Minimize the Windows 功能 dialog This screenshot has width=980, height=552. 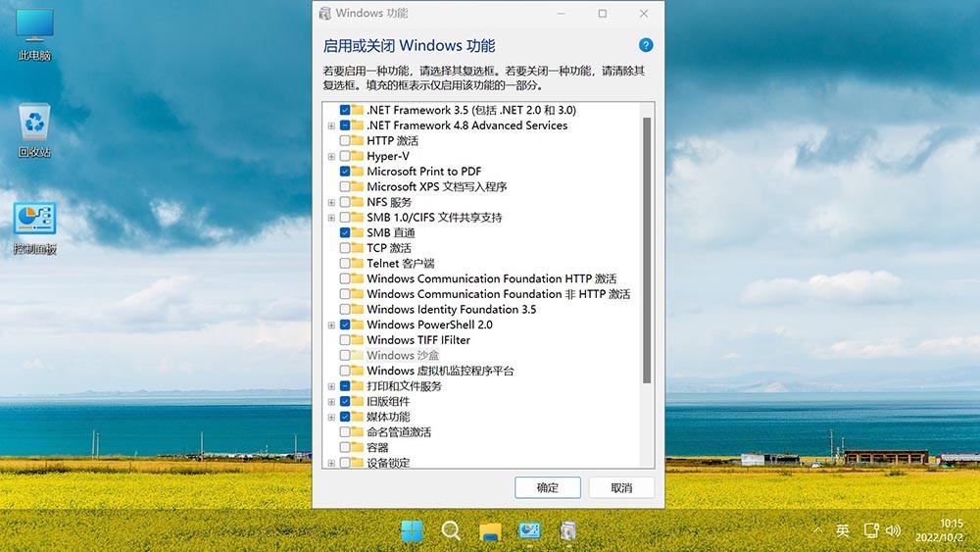[562, 13]
